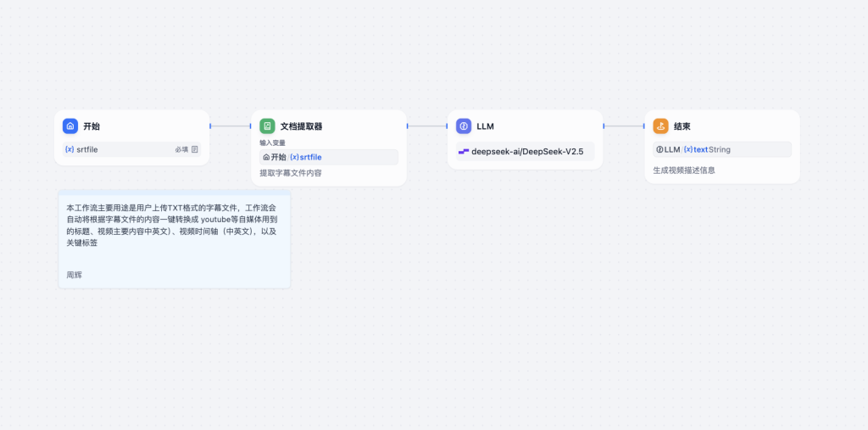Screen dimensions: 868x430
Task: Open the deepseek-ai/DeepSeek-V2.5 model field
Action: click(x=525, y=151)
